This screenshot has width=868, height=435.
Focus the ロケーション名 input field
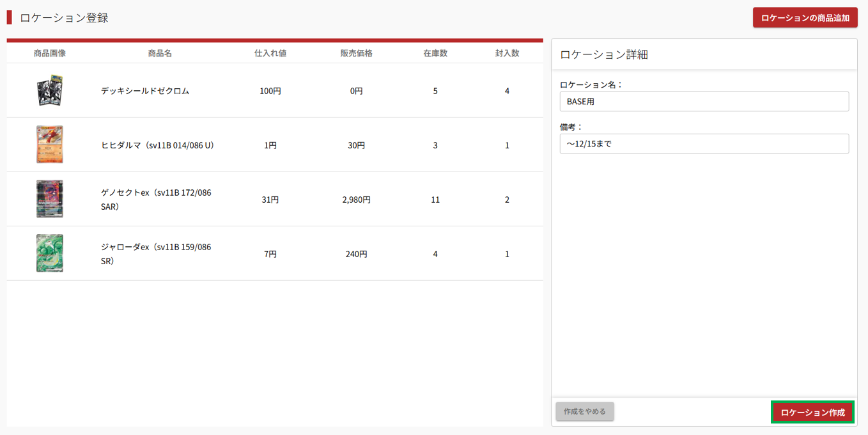tap(704, 102)
